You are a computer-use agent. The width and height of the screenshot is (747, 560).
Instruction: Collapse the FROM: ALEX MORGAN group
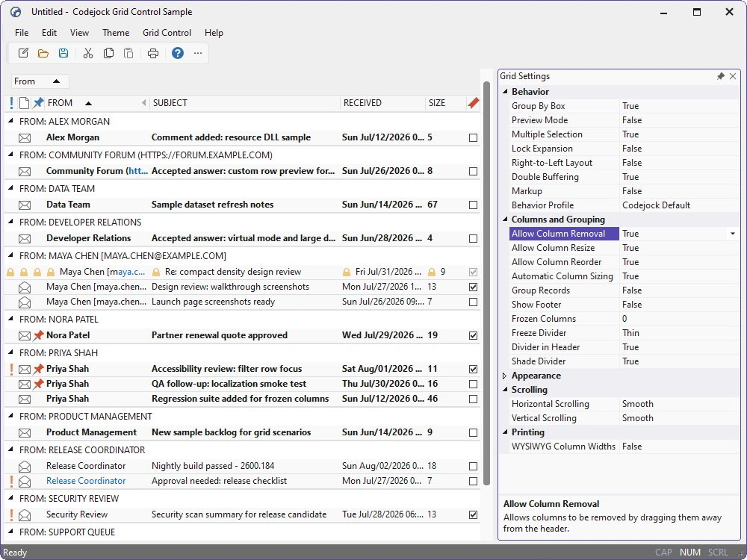[11, 122]
